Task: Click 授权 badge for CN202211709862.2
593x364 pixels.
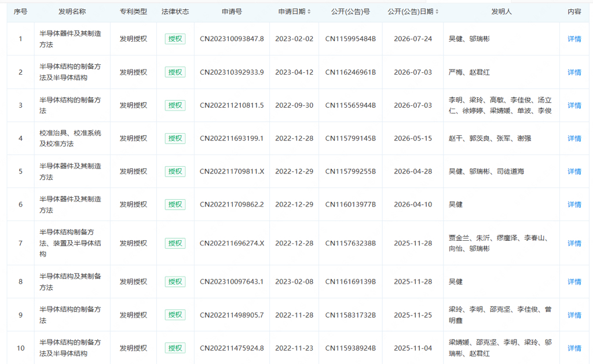Action: 175,204
